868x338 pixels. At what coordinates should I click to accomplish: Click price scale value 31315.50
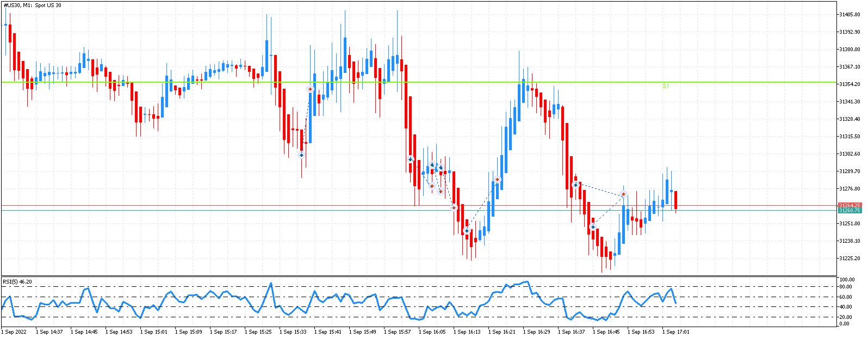click(x=850, y=137)
